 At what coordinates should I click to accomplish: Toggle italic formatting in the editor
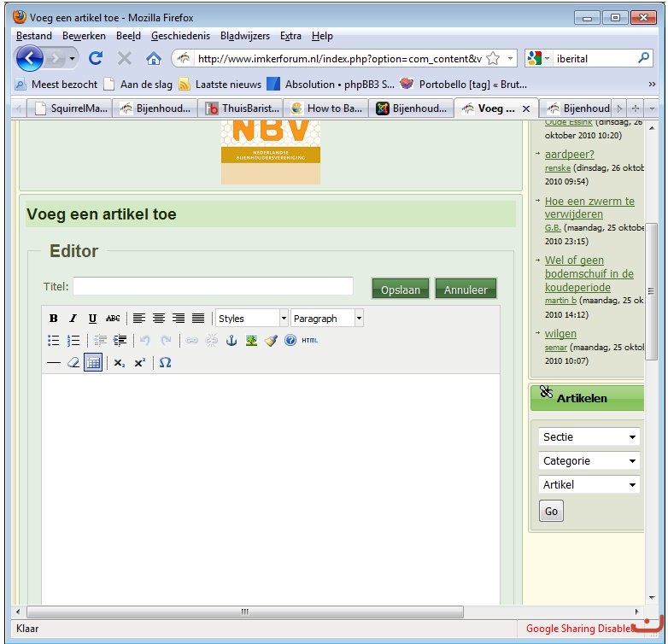pyautogui.click(x=73, y=319)
